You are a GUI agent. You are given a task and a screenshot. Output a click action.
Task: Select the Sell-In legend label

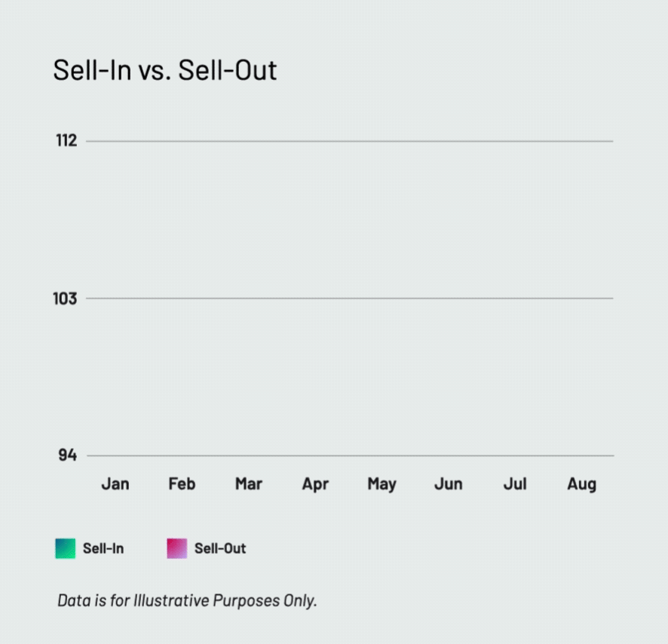103,548
